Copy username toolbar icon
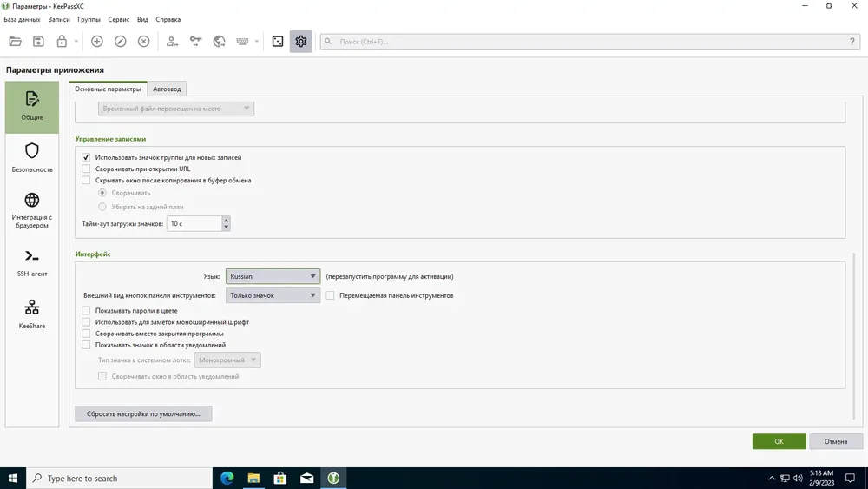 click(172, 42)
